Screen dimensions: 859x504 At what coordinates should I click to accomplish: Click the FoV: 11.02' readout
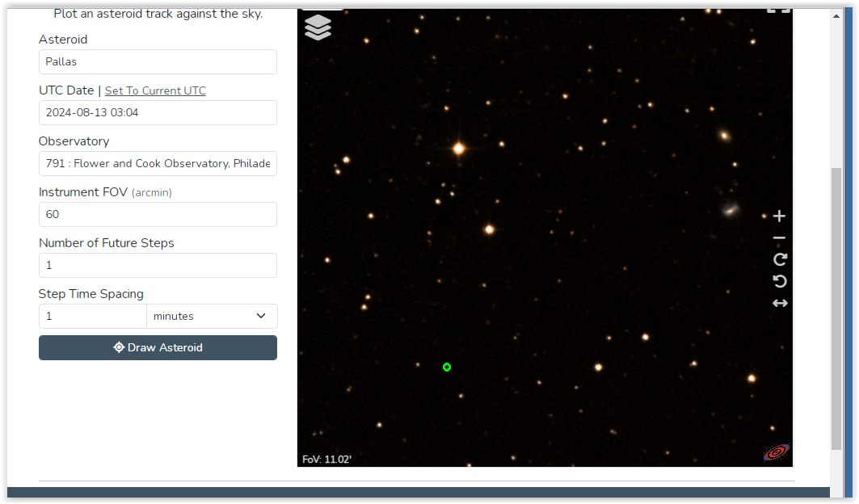[327, 459]
